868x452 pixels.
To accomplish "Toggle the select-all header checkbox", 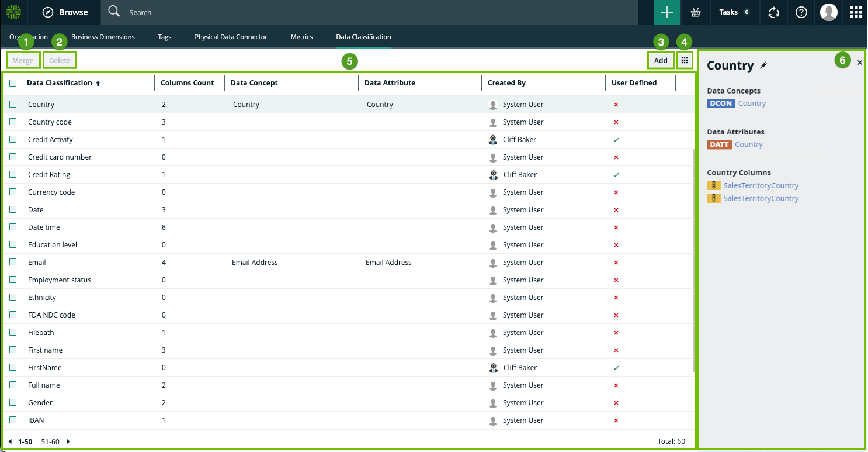I will (13, 83).
